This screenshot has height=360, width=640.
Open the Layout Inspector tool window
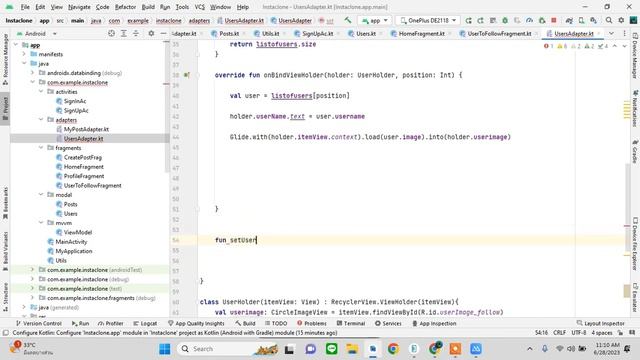click(600, 323)
